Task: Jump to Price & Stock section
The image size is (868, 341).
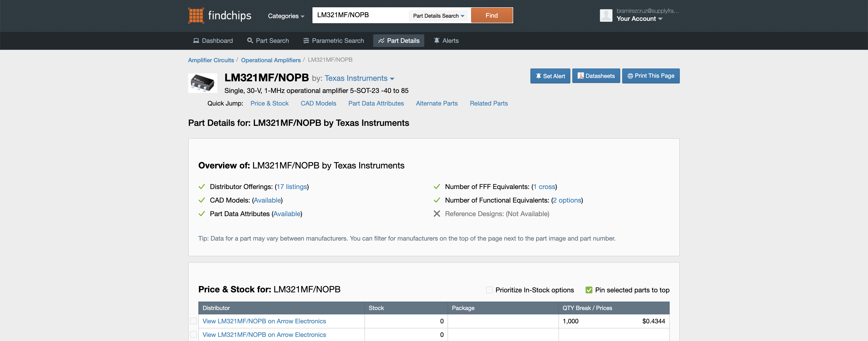Action: (269, 103)
